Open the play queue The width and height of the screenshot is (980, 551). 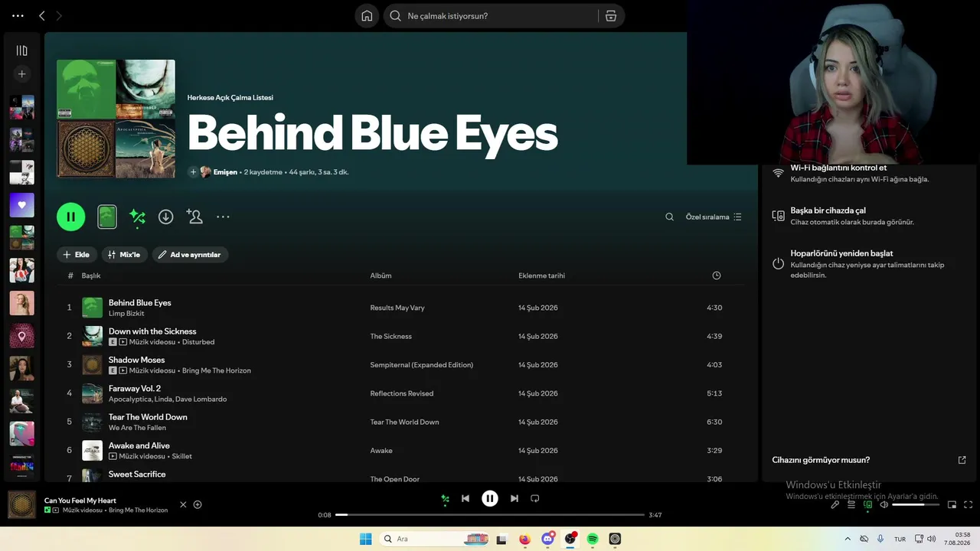[x=851, y=504]
